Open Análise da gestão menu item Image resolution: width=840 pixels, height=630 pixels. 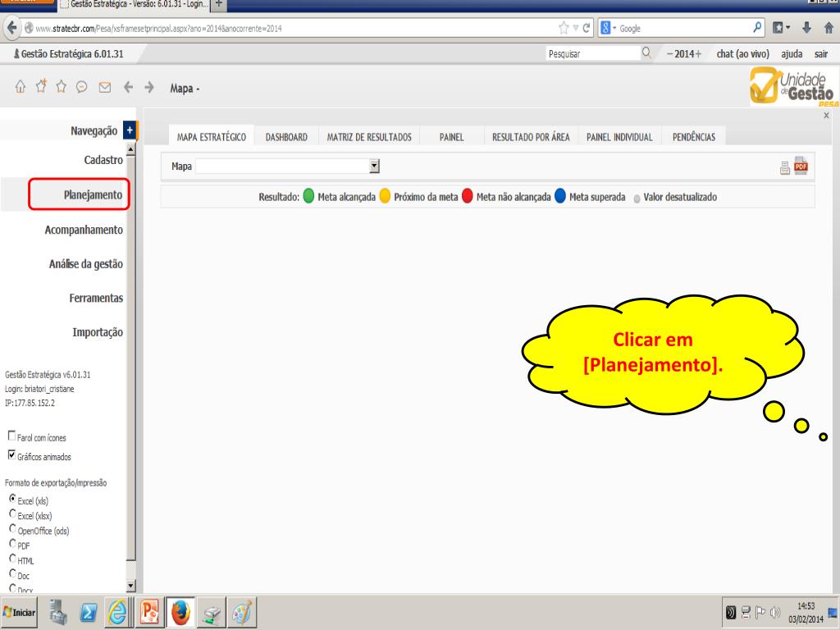click(x=85, y=264)
